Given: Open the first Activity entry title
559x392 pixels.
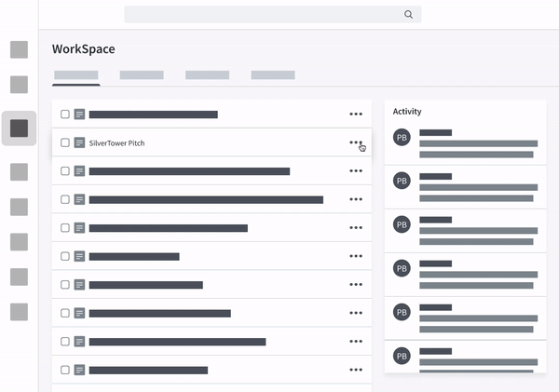Looking at the screenshot, I should click(436, 132).
